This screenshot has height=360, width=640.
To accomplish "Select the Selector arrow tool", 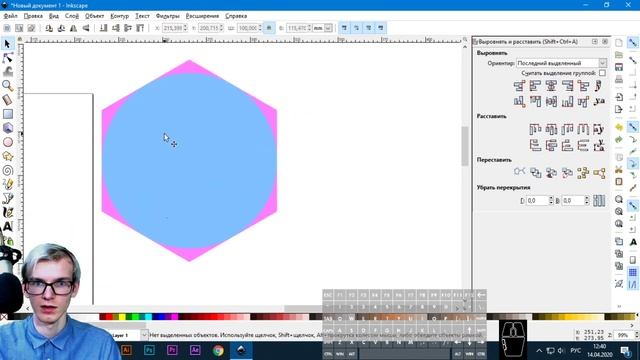I will pos(7,44).
